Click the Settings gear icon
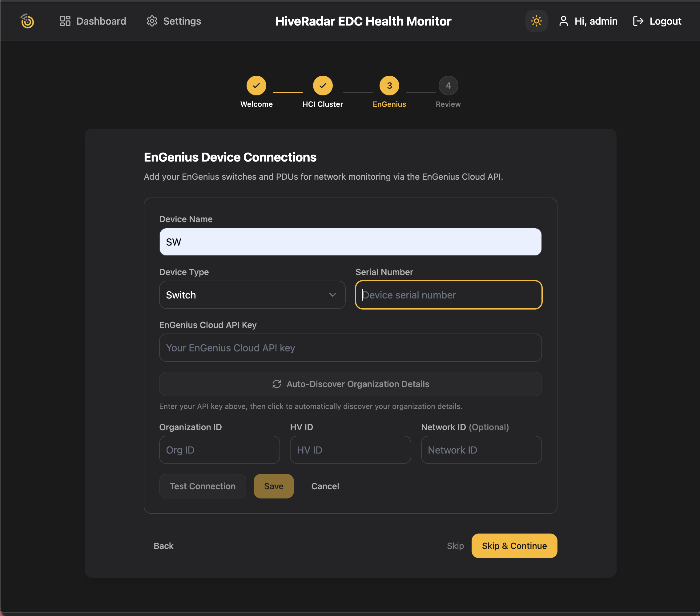Image resolution: width=700 pixels, height=616 pixels. pos(152,21)
